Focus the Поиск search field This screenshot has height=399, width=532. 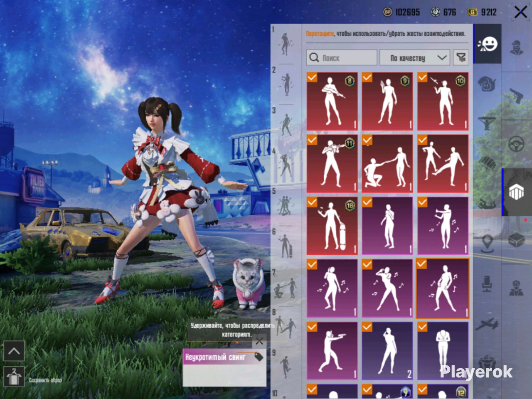[x=342, y=58]
